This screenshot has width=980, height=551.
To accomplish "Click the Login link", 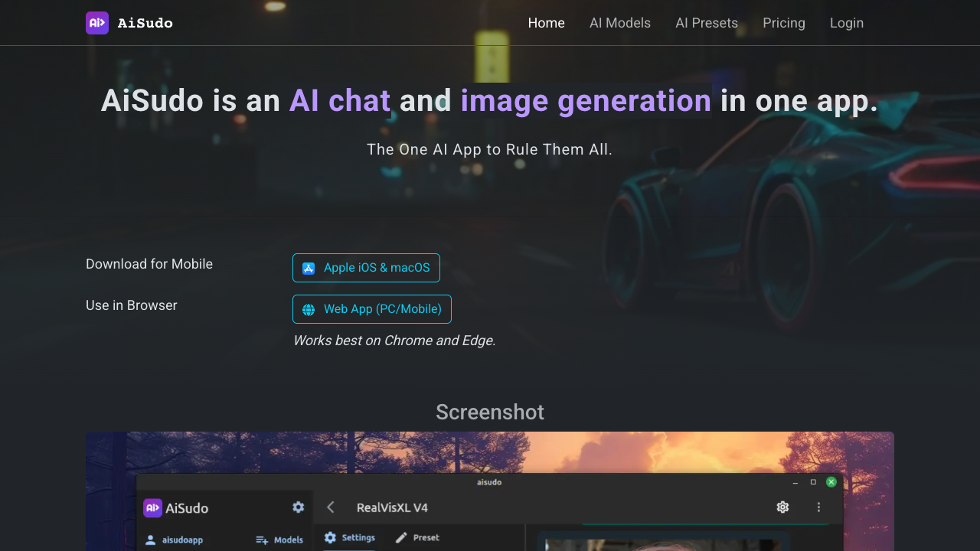I will point(847,23).
